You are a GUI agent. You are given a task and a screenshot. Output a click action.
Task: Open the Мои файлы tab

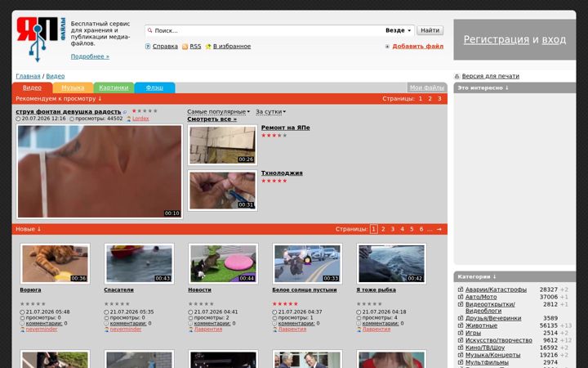[427, 88]
